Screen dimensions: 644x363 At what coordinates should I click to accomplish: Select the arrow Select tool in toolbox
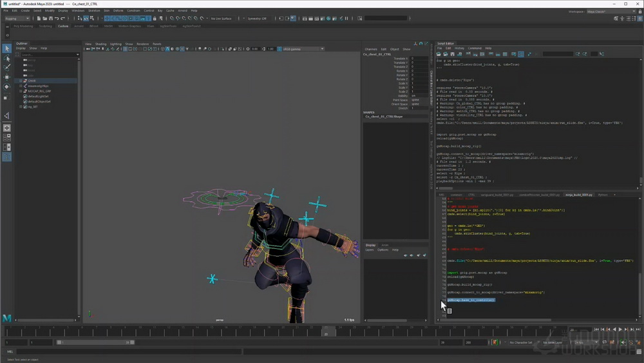pyautogui.click(x=6, y=48)
